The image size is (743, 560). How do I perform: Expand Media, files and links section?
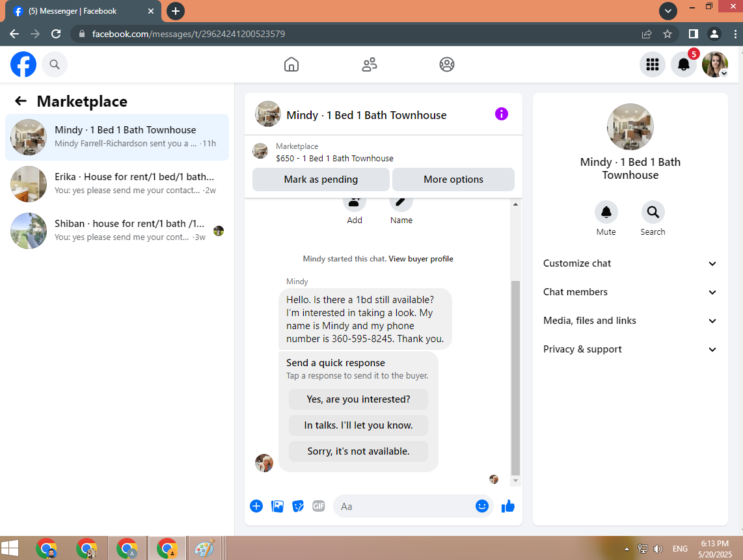(x=630, y=321)
